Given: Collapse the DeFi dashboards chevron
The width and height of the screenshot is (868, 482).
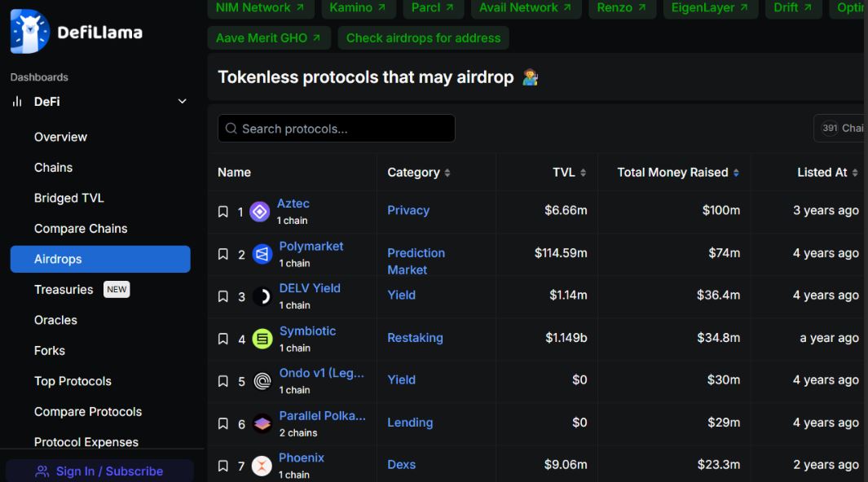Looking at the screenshot, I should [x=182, y=102].
